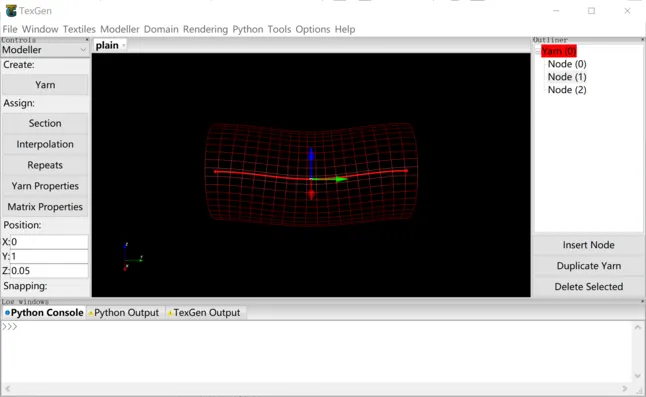
Task: Open the Modeller controls dropdown
Action: pos(44,50)
